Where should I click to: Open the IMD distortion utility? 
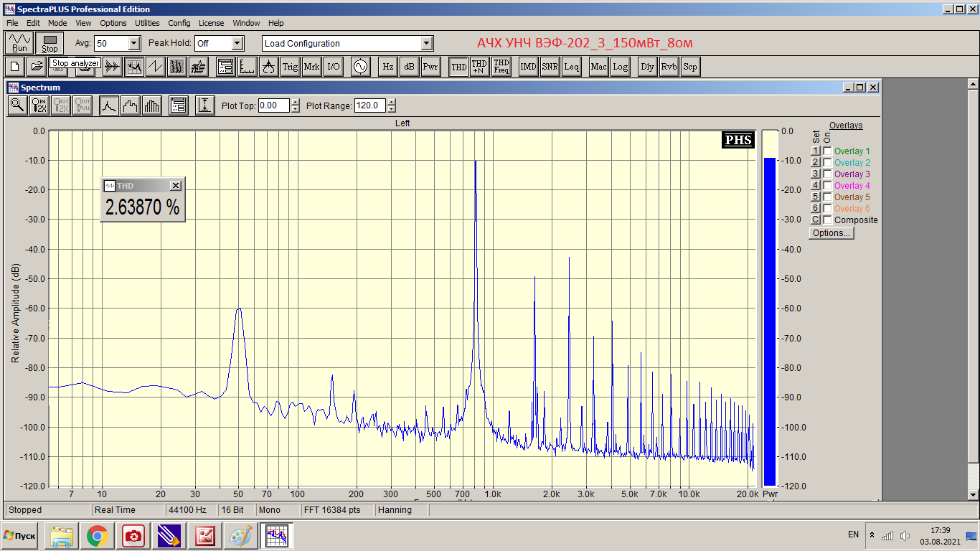tap(529, 67)
